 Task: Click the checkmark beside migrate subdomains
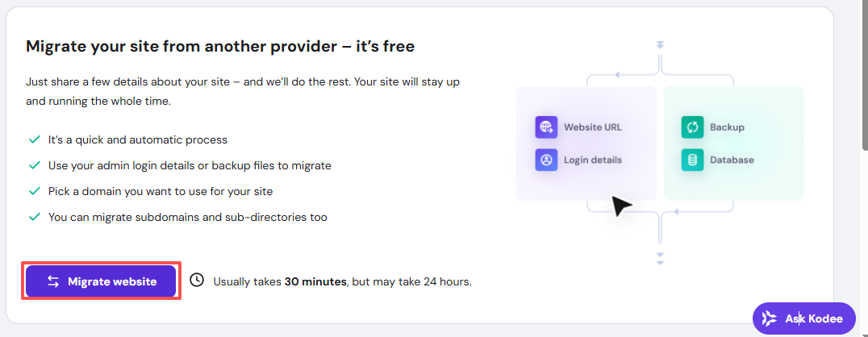point(34,217)
